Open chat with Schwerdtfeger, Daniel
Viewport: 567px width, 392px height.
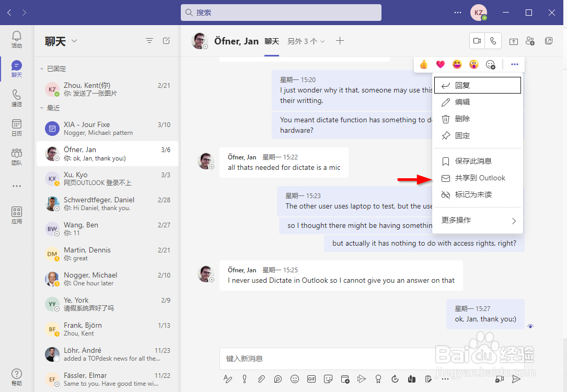click(x=108, y=204)
